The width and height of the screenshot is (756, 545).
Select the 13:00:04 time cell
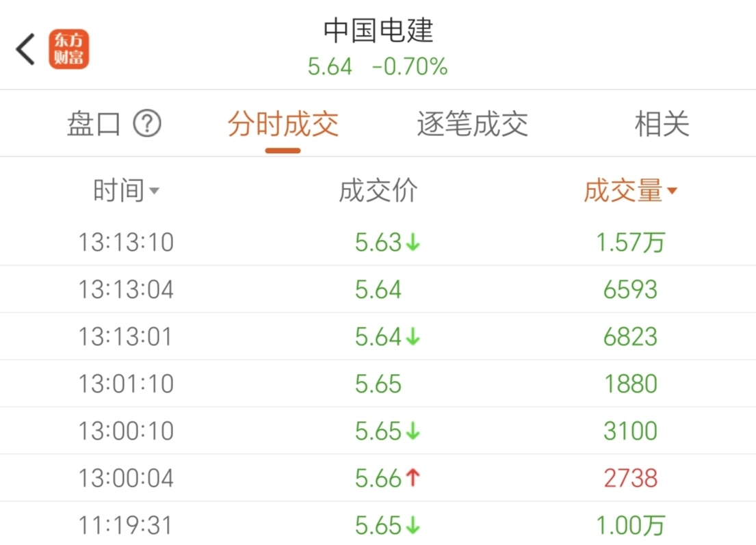pyautogui.click(x=126, y=478)
